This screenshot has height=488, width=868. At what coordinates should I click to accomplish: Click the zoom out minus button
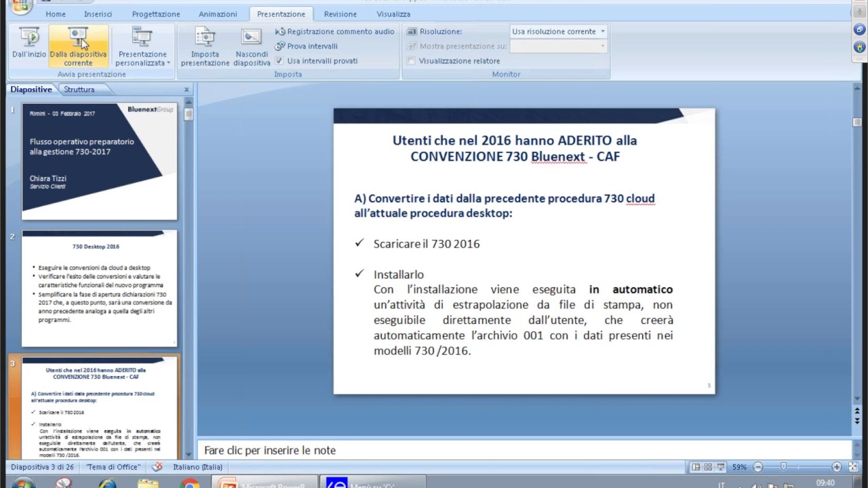758,467
